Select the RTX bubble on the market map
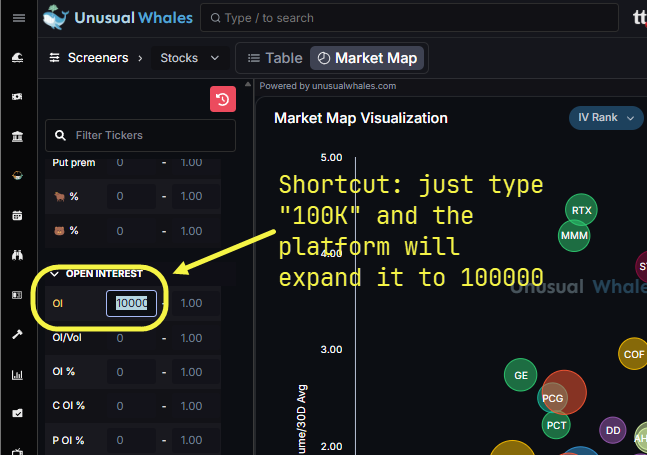The width and height of the screenshot is (647, 455). [x=581, y=210]
